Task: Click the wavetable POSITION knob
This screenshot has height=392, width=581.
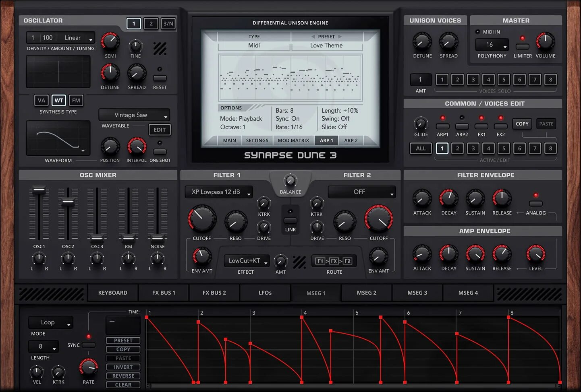Action: pos(110,146)
